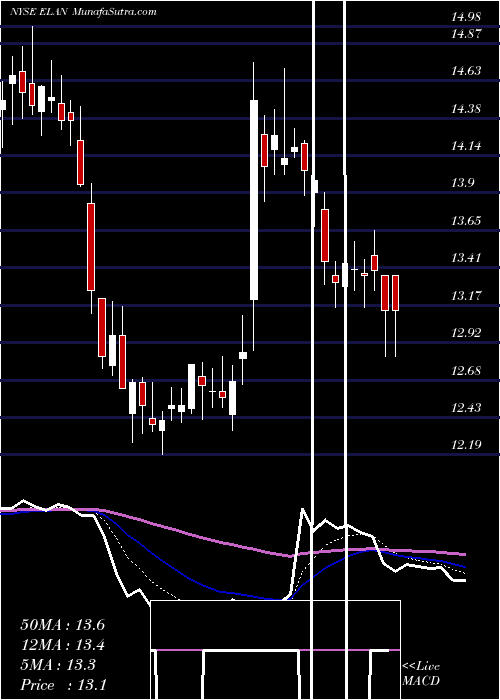Image resolution: width=500 pixels, height=700 pixels.
Task: Select the 14.63 price axis label
Action: (466, 71)
